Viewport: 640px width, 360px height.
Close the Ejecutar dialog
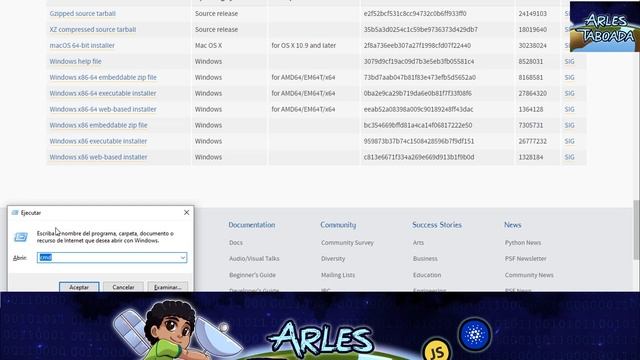pos(187,212)
